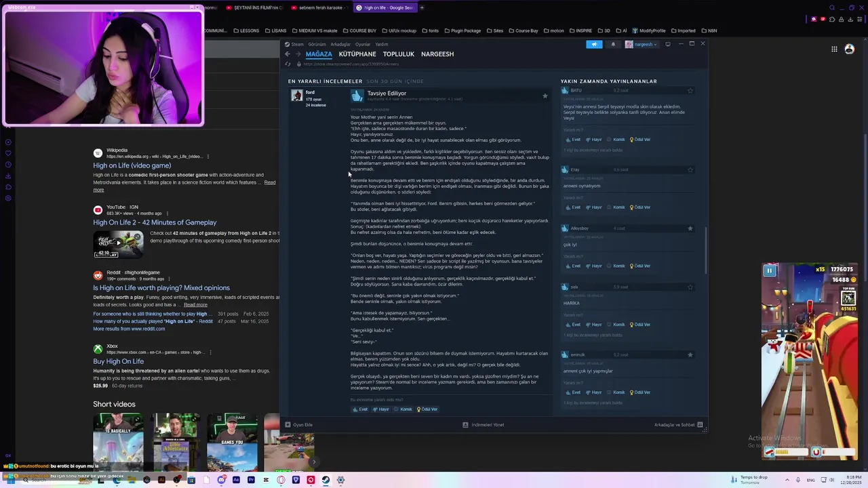Image resolution: width=868 pixels, height=488 pixels.
Task: Click ford's thumbs-up recommendation icon
Action: [x=357, y=96]
